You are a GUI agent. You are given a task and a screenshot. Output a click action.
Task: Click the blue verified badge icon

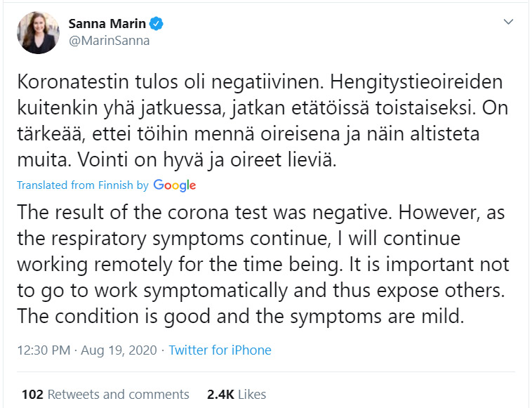pos(157,24)
